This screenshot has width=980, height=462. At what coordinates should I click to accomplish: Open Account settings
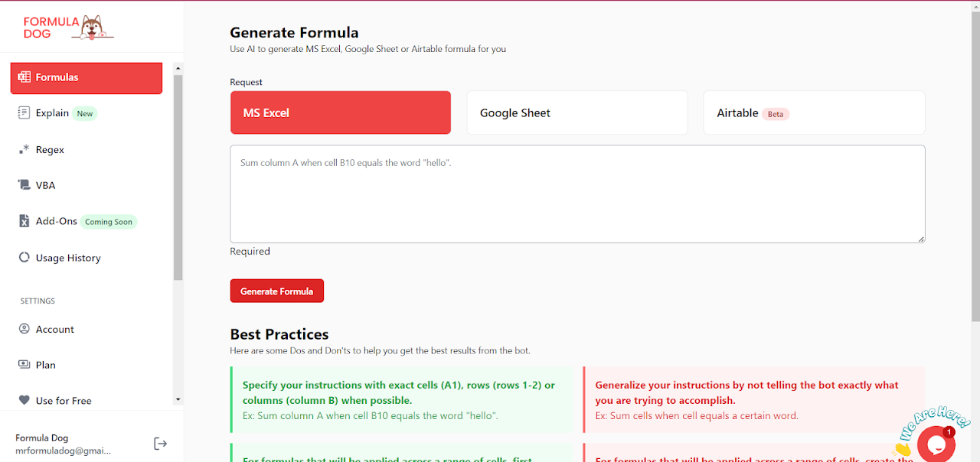click(x=87, y=329)
